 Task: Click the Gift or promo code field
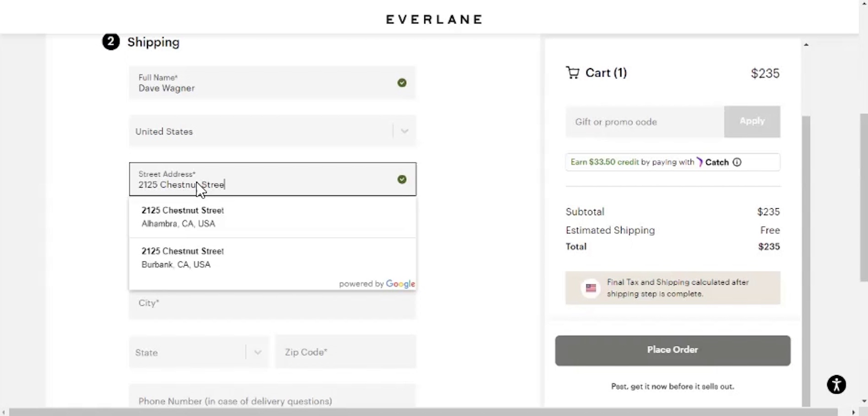click(645, 122)
